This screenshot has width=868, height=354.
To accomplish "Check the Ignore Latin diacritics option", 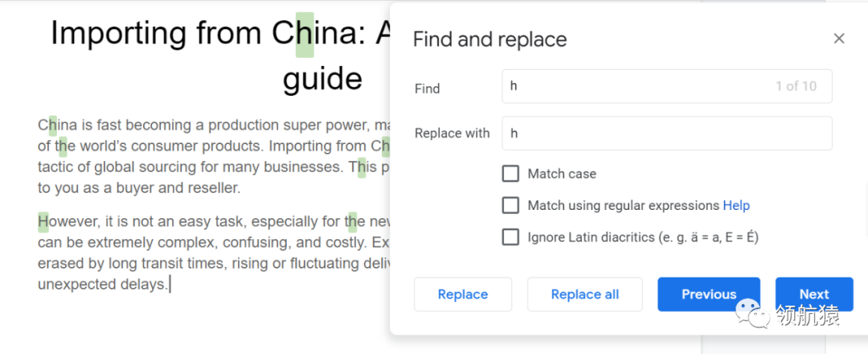I will coord(510,237).
